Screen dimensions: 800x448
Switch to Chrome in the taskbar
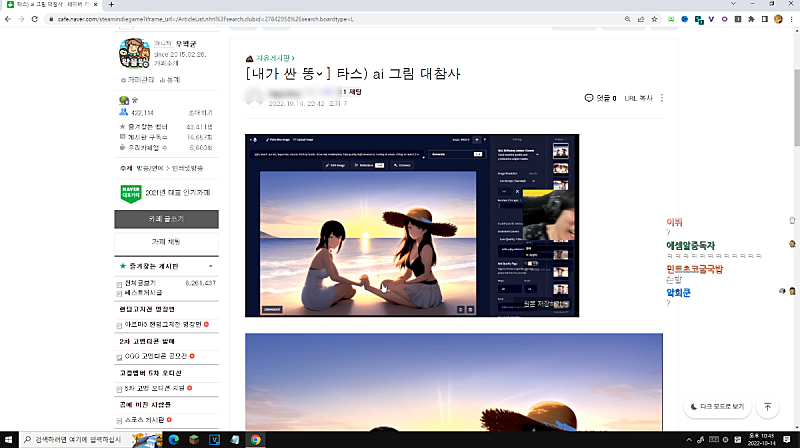click(x=255, y=439)
